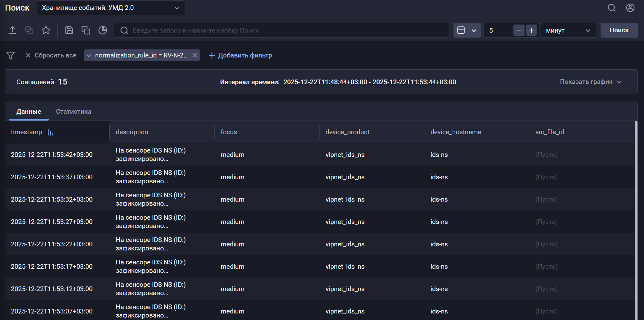The width and height of the screenshot is (644, 320).
Task: Click the src_file_id column header
Action: coord(581,132)
